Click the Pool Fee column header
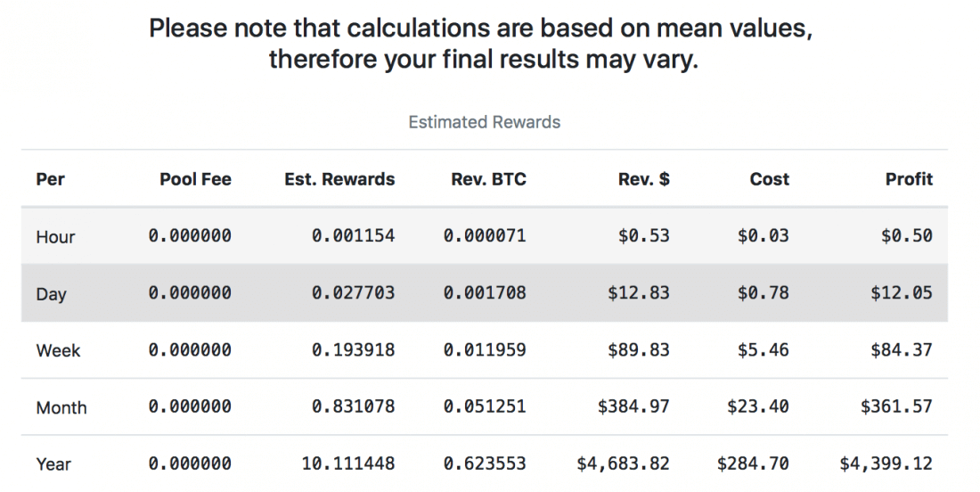980x492 pixels. [x=195, y=179]
